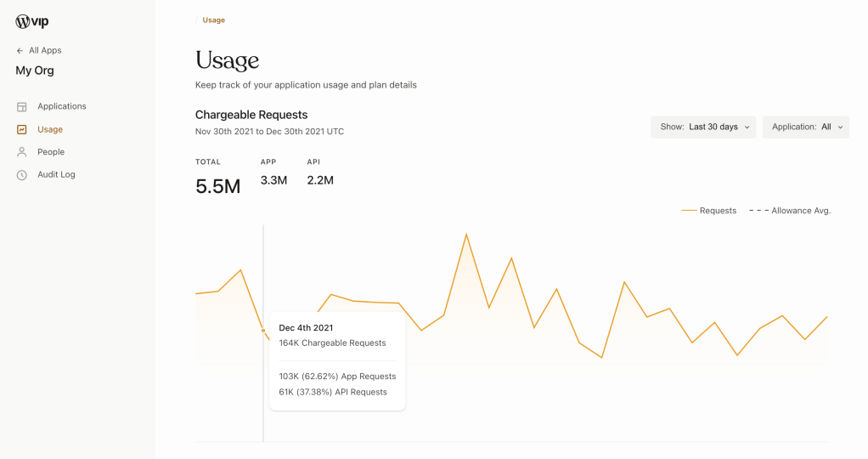The width and height of the screenshot is (868, 459).
Task: Click the chevron on the Application filter
Action: click(x=840, y=127)
